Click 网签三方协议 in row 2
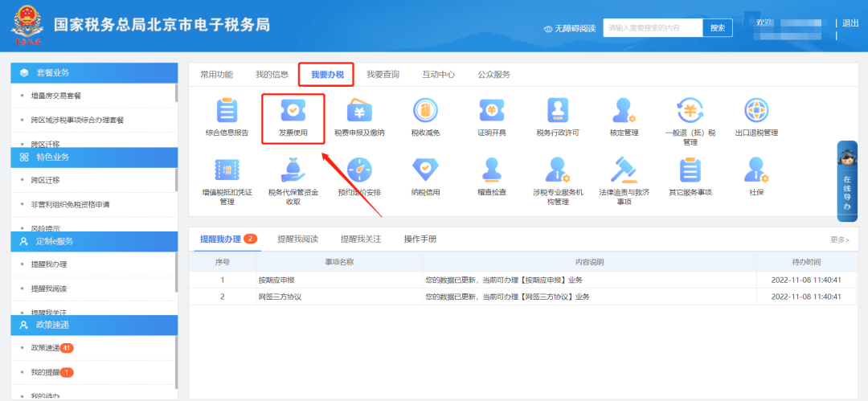The height and width of the screenshot is (401, 868). (280, 297)
